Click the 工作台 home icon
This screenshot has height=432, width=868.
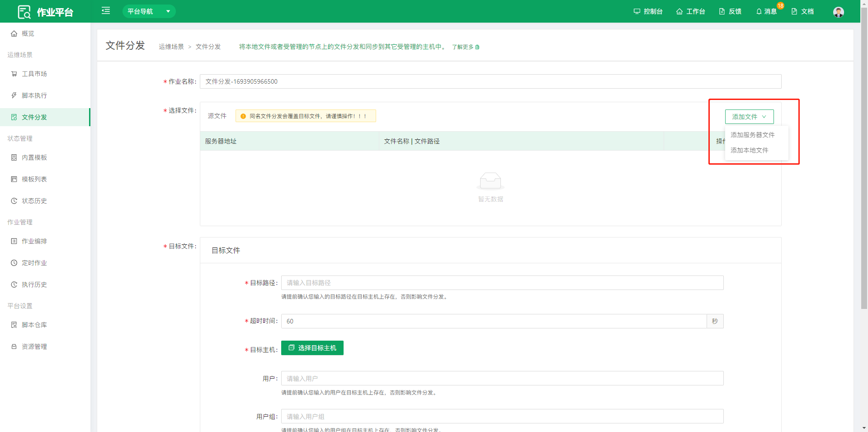679,11
